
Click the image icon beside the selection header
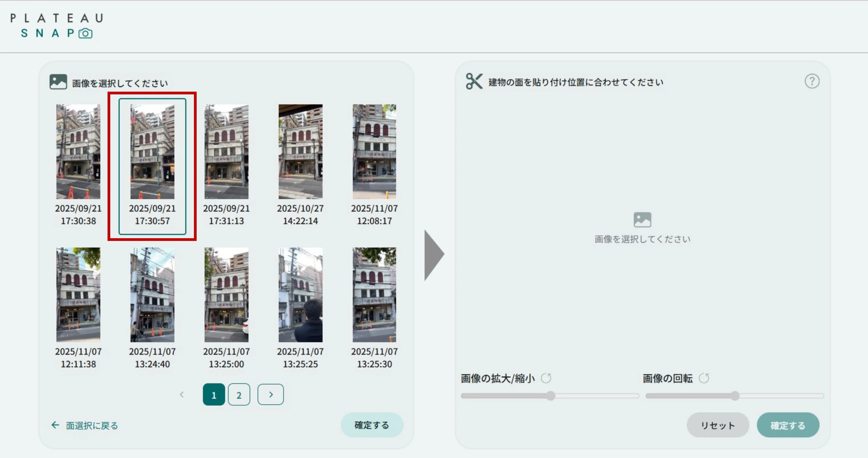point(58,82)
